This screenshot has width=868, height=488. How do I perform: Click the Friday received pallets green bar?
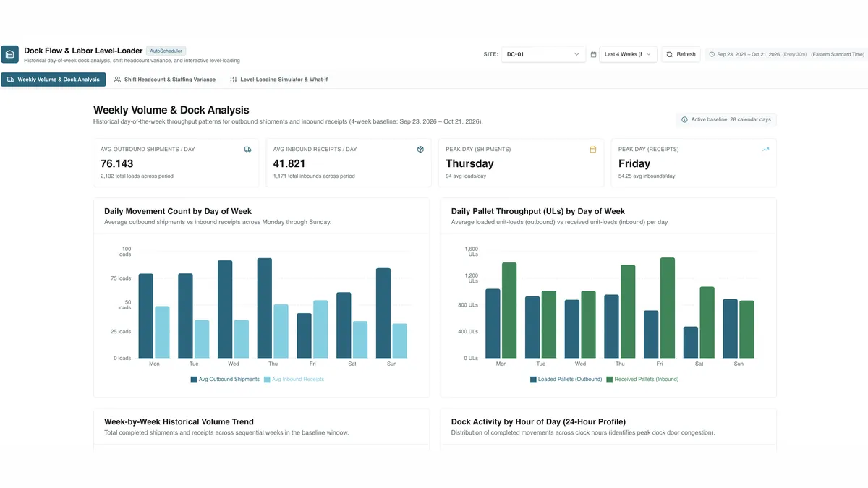[667, 308]
